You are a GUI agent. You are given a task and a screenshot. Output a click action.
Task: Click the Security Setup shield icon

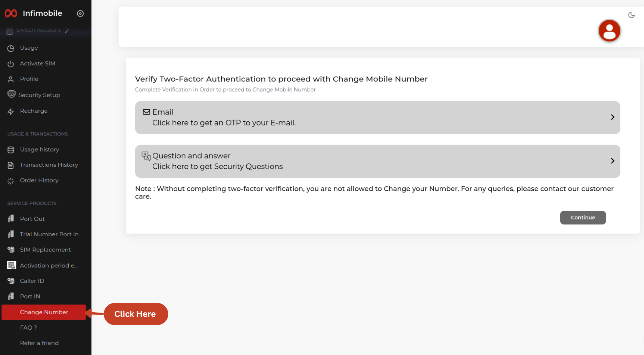click(11, 95)
